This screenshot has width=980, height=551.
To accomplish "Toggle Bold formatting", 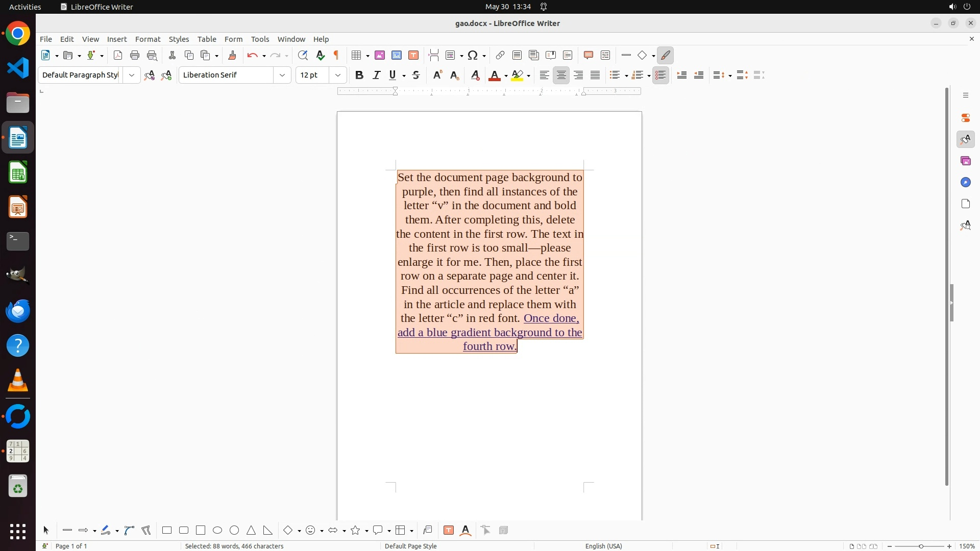I will click(x=359, y=75).
